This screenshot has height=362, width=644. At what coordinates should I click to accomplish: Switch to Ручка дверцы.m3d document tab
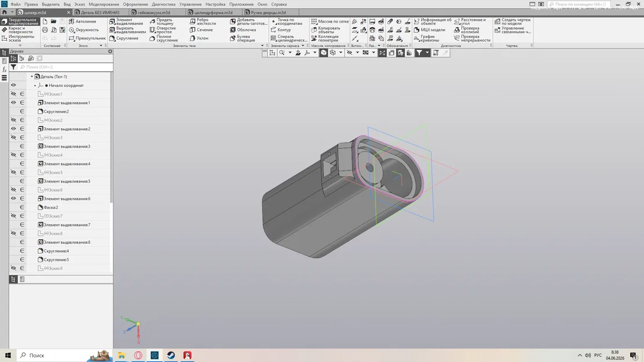pos(268,13)
